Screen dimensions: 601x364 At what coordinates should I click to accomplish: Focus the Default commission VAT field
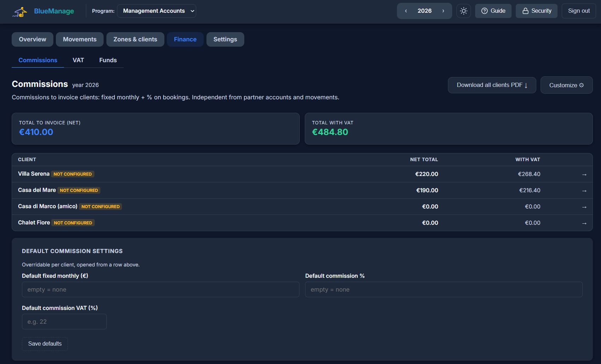pos(64,322)
